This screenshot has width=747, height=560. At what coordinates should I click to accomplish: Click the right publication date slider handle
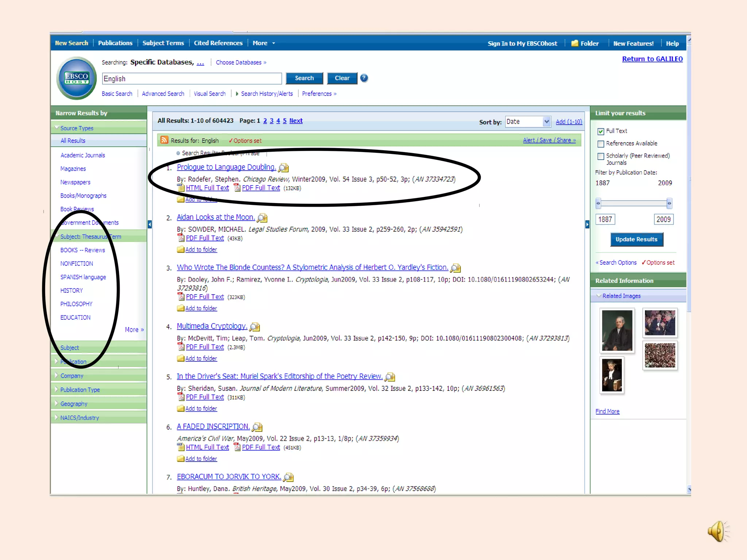pyautogui.click(x=669, y=203)
